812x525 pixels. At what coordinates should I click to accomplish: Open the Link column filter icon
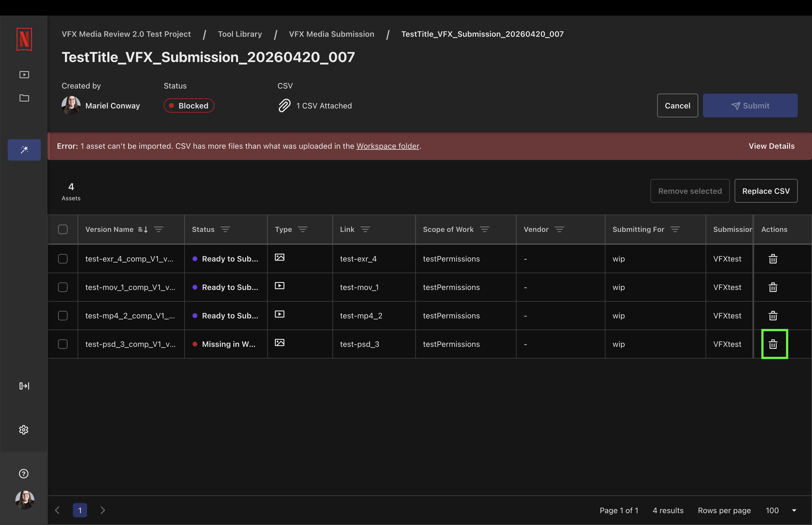pyautogui.click(x=365, y=230)
